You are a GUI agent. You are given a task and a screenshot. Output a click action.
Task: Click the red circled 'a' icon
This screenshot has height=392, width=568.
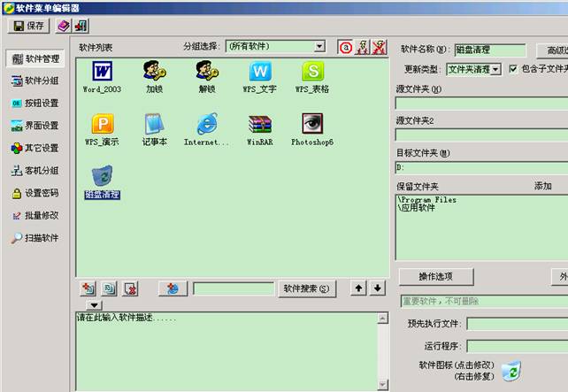tap(346, 47)
